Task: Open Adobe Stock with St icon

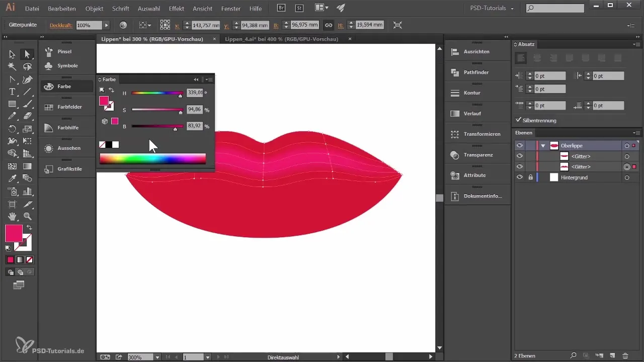Action: pos(299,8)
